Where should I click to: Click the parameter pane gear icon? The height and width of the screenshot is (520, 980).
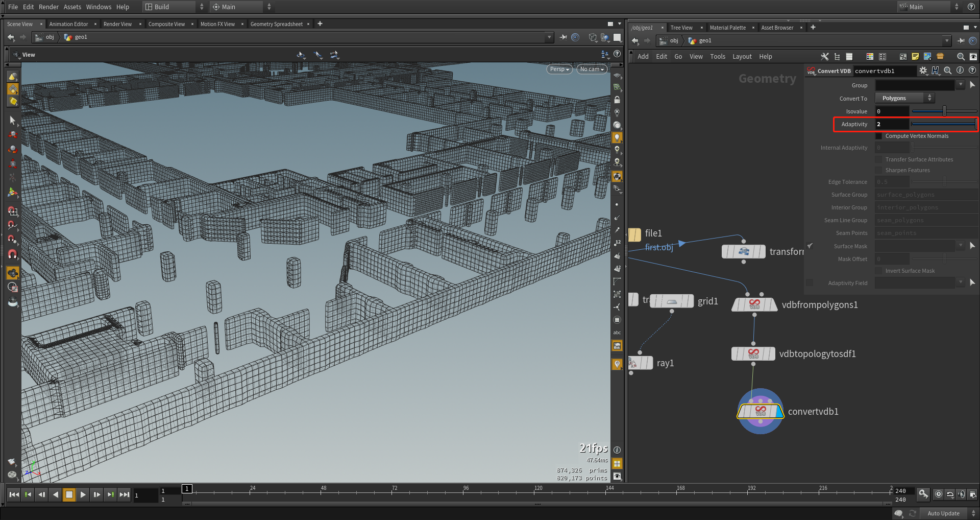(923, 71)
